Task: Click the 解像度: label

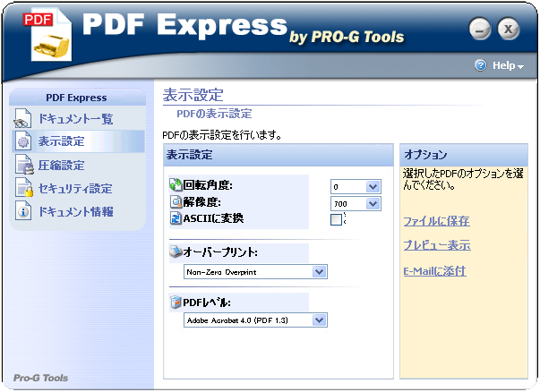Action: (201, 202)
